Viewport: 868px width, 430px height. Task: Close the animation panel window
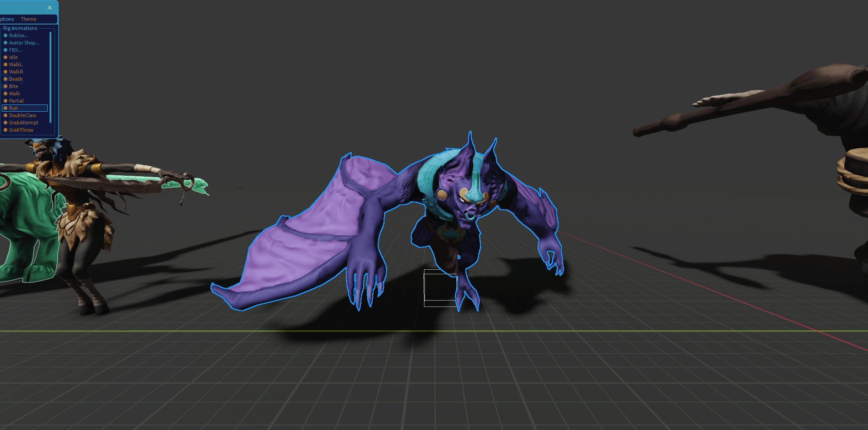(50, 8)
